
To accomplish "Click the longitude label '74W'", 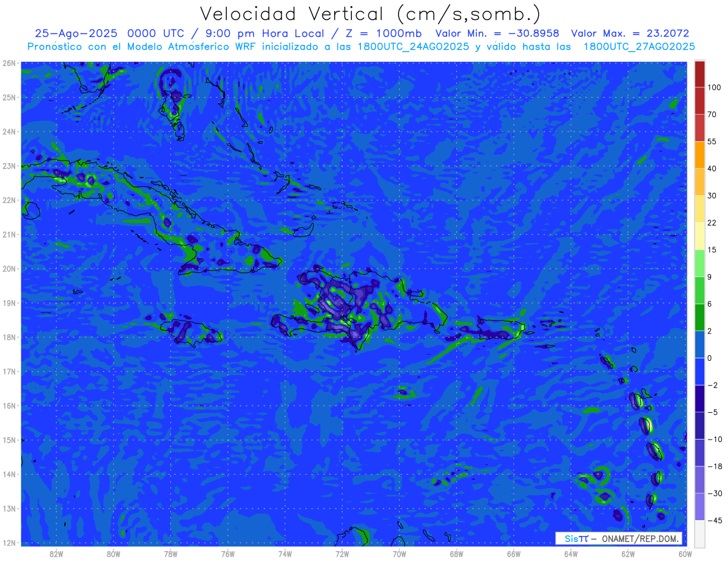I will (285, 554).
